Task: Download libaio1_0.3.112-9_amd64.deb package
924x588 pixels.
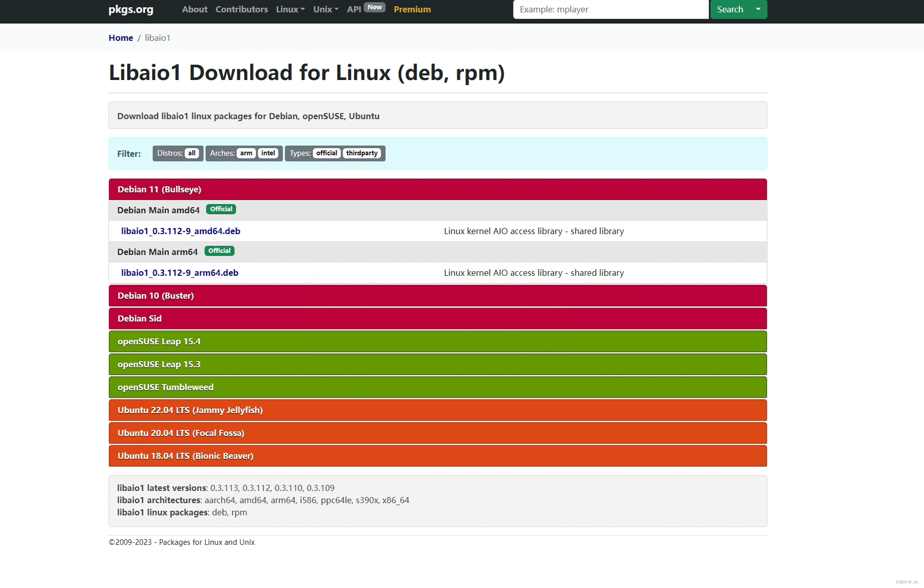Action: pos(181,231)
